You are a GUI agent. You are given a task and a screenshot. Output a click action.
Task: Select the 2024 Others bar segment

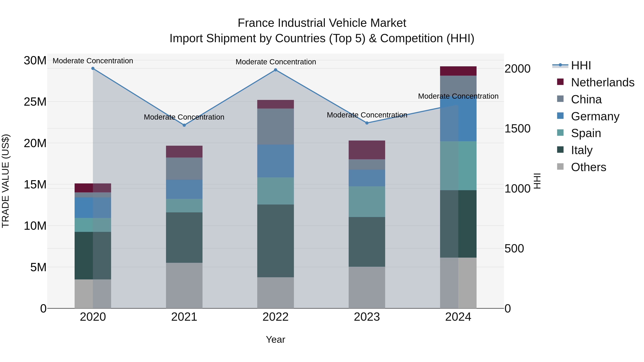pos(458,283)
